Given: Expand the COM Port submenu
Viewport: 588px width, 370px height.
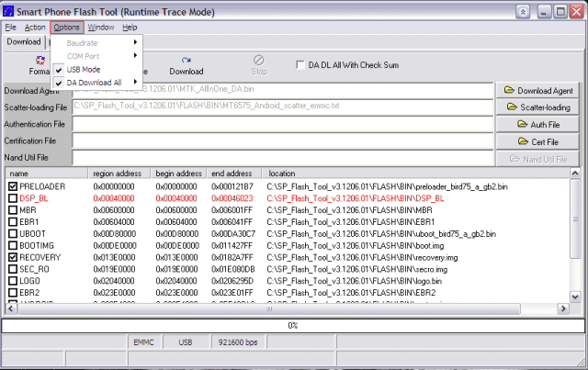Looking at the screenshot, I should click(96, 56).
